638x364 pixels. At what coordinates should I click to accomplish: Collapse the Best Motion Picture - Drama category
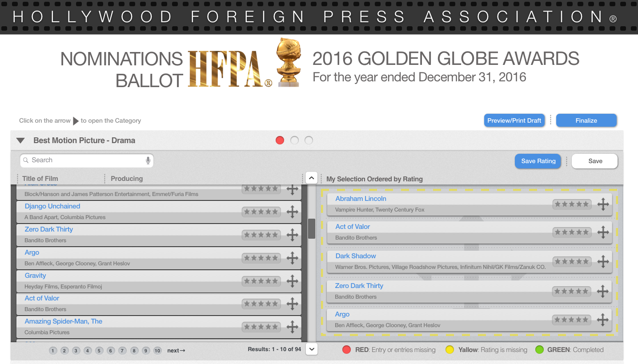(x=20, y=140)
